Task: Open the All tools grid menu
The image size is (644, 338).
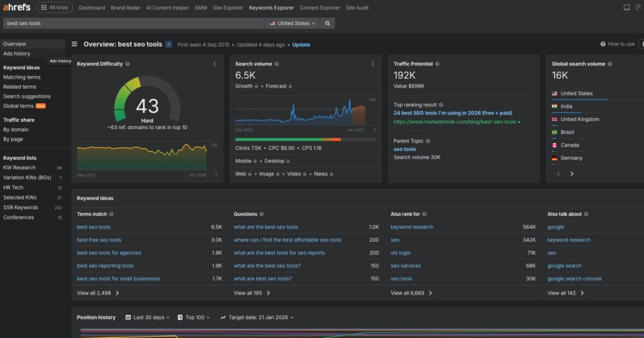Action: tap(55, 8)
